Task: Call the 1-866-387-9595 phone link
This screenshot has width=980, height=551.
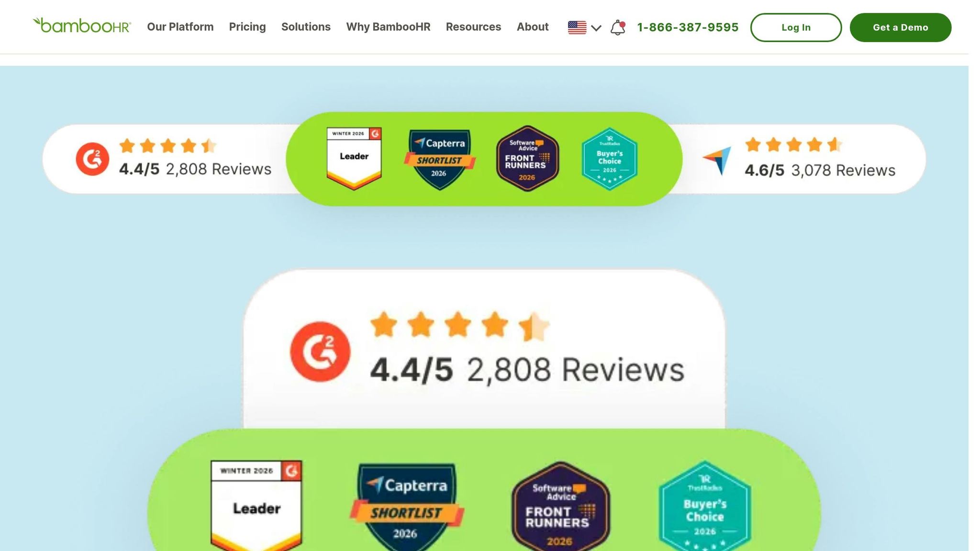Action: pos(688,27)
